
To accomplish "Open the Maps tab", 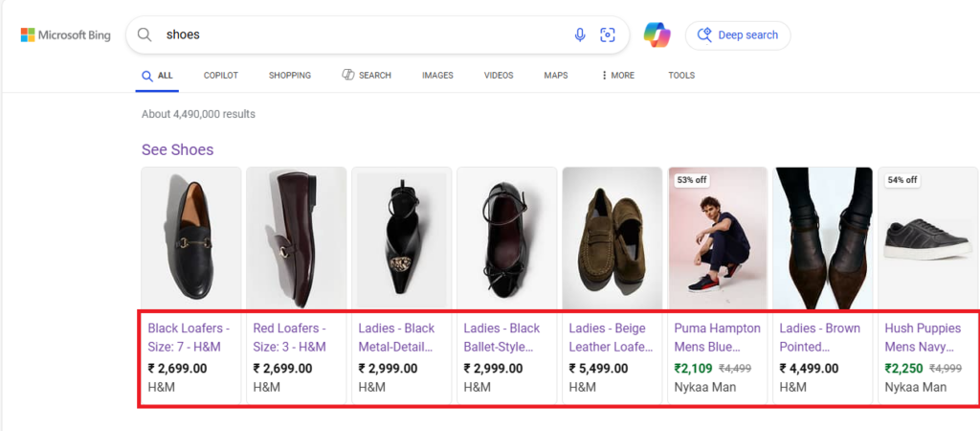I will [x=555, y=76].
